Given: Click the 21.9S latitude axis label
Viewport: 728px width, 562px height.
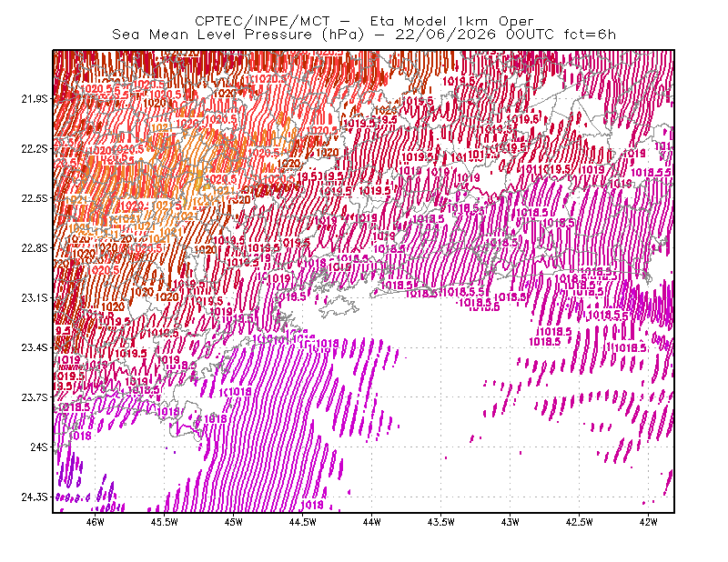Looking at the screenshot, I should click(34, 99).
